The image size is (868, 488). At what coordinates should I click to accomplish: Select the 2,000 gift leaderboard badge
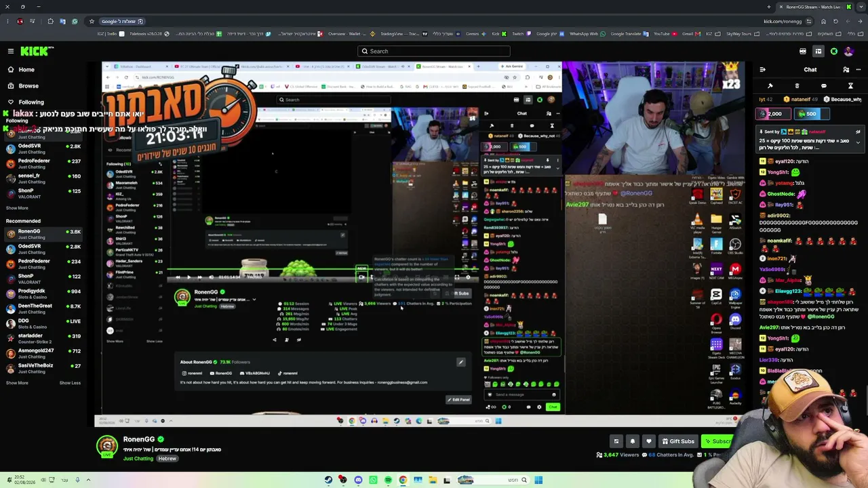point(773,114)
